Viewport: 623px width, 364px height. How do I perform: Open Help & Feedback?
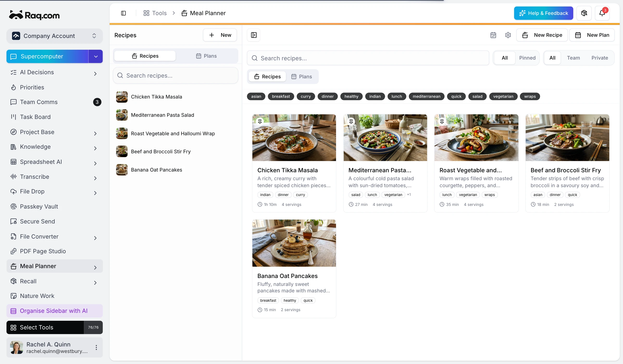[x=543, y=13]
